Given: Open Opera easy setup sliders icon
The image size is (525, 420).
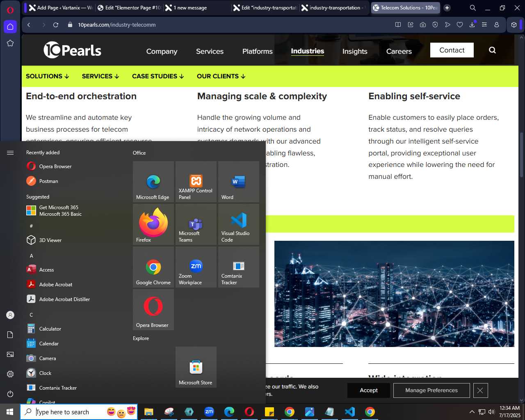Looking at the screenshot, I should tap(484, 25).
